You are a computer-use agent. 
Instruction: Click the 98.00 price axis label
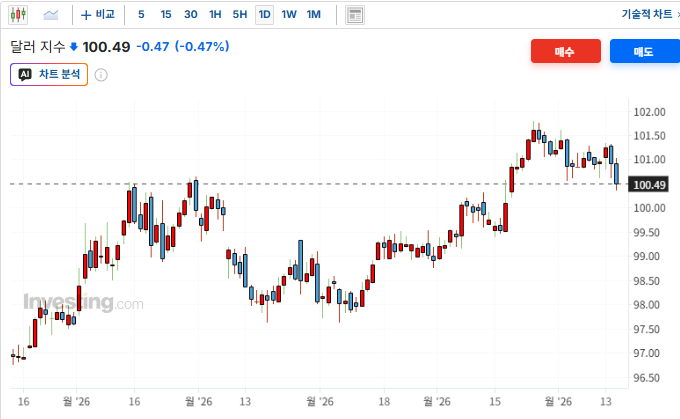(649, 305)
